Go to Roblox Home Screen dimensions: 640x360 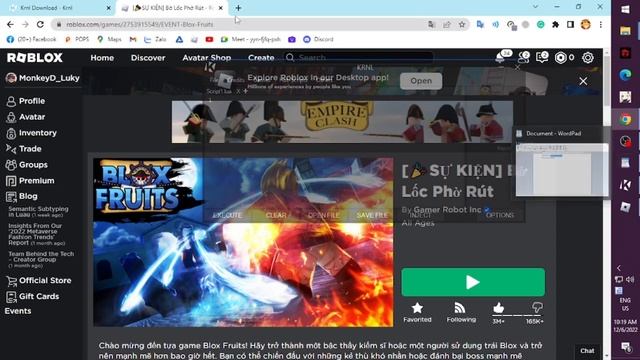coord(102,58)
